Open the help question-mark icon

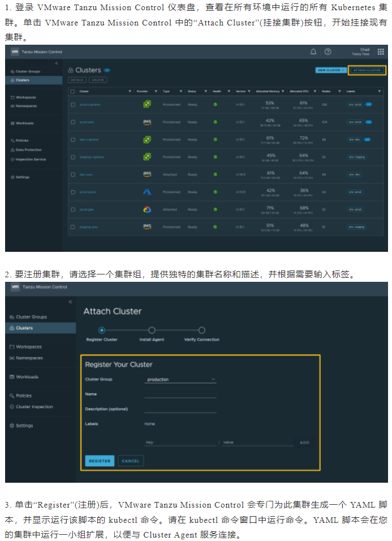click(328, 51)
